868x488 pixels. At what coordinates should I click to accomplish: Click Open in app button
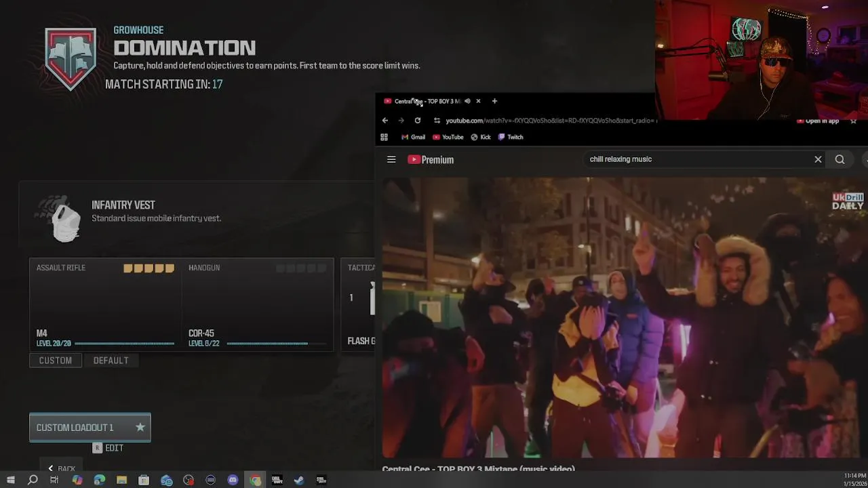coord(818,121)
